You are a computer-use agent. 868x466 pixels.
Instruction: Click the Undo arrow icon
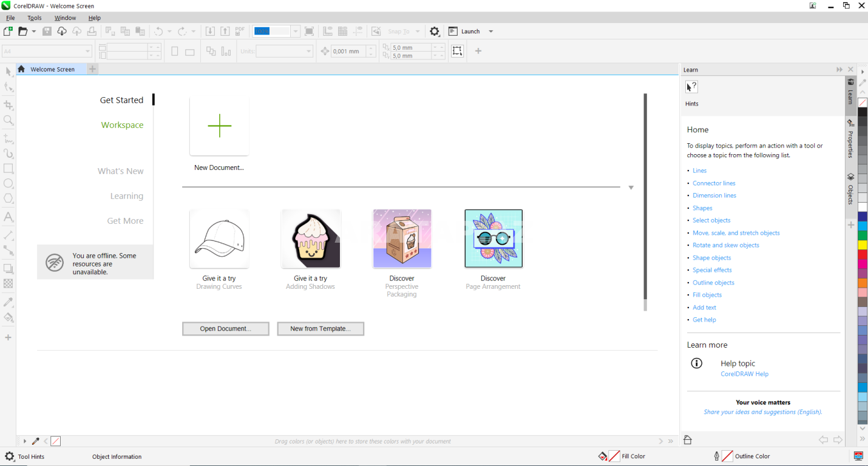point(158,32)
